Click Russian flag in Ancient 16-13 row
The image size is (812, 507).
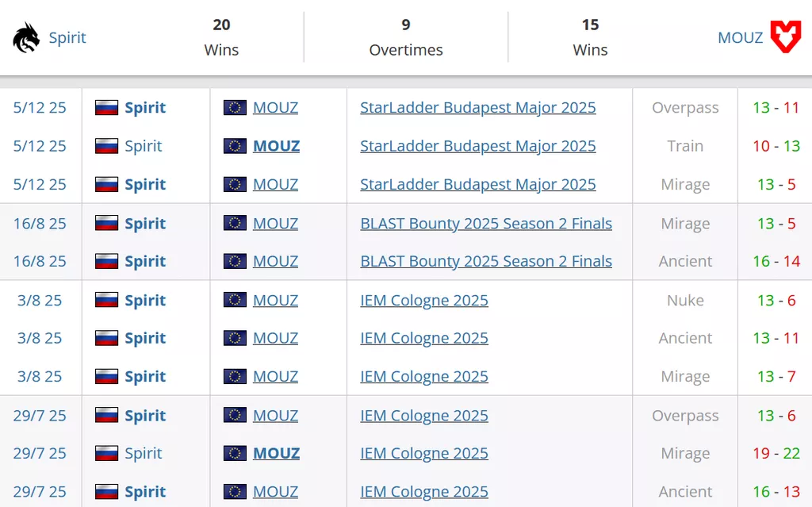pyautogui.click(x=106, y=492)
